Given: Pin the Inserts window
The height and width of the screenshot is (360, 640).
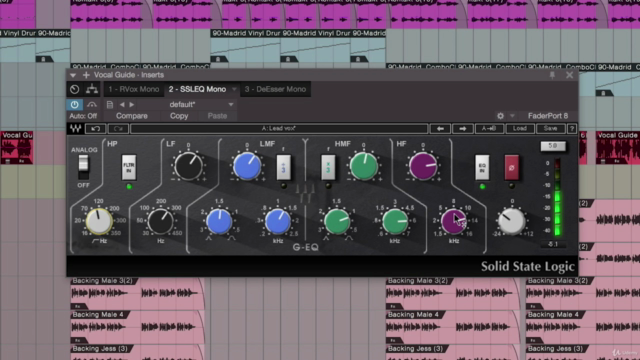Looking at the screenshot, I should click(x=552, y=75).
